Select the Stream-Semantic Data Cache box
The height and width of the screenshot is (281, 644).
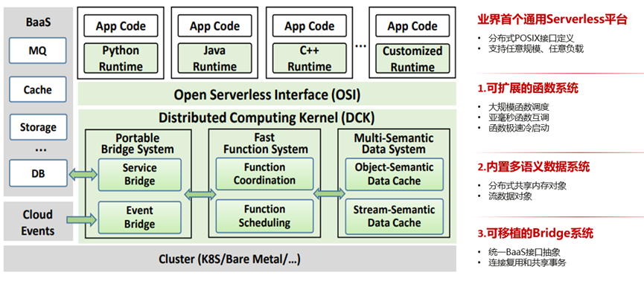click(395, 216)
